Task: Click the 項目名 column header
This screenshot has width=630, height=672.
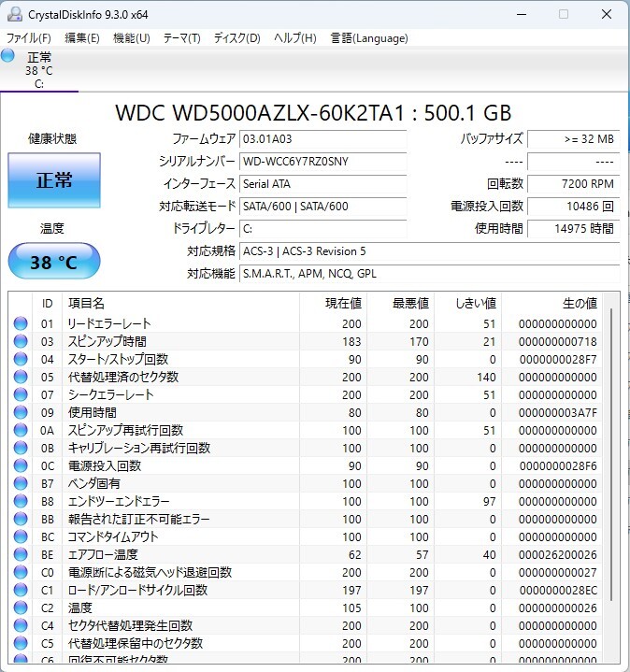Action: [180, 304]
